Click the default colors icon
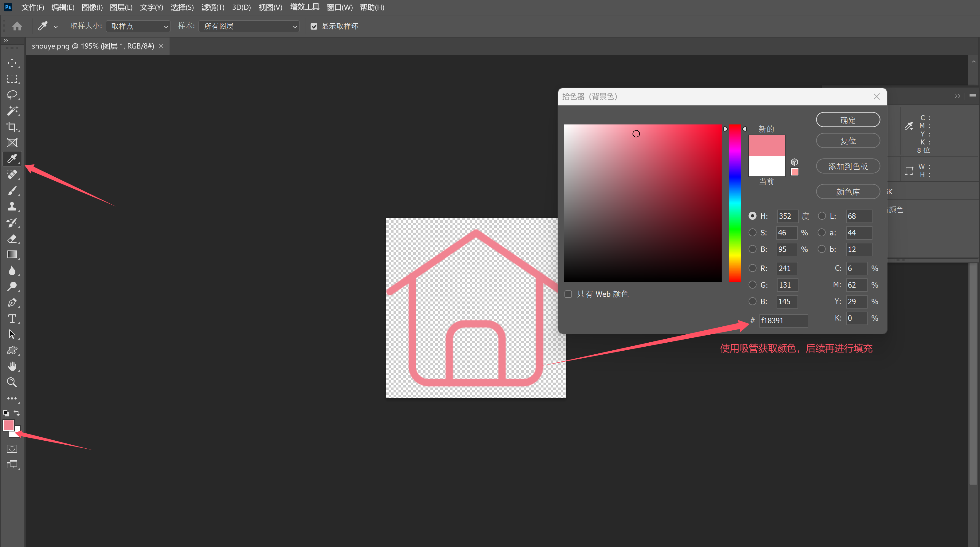The image size is (980, 547). pos(6,413)
